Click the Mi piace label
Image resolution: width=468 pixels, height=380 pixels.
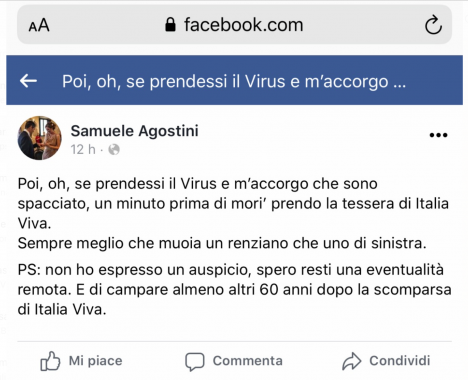coord(96,361)
